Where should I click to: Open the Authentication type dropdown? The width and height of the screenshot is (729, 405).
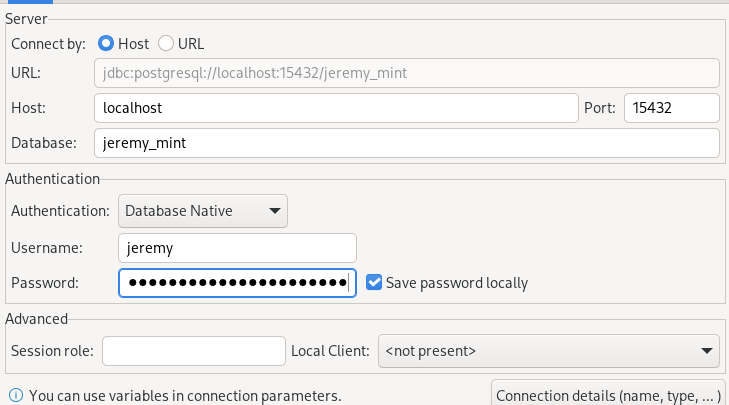[x=203, y=211]
